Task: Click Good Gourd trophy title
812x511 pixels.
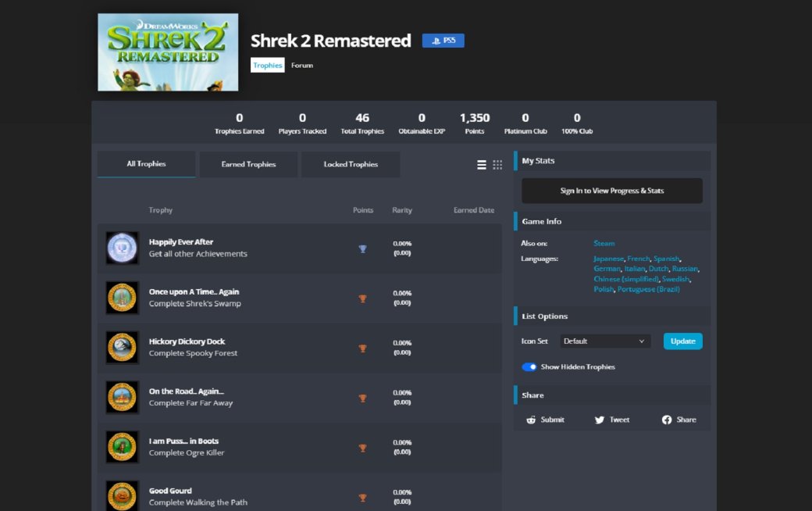Action: tap(170, 491)
